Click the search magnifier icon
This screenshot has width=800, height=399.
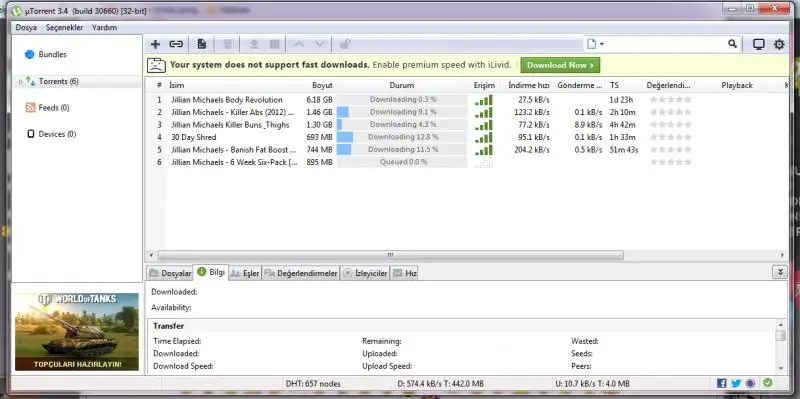[732, 44]
